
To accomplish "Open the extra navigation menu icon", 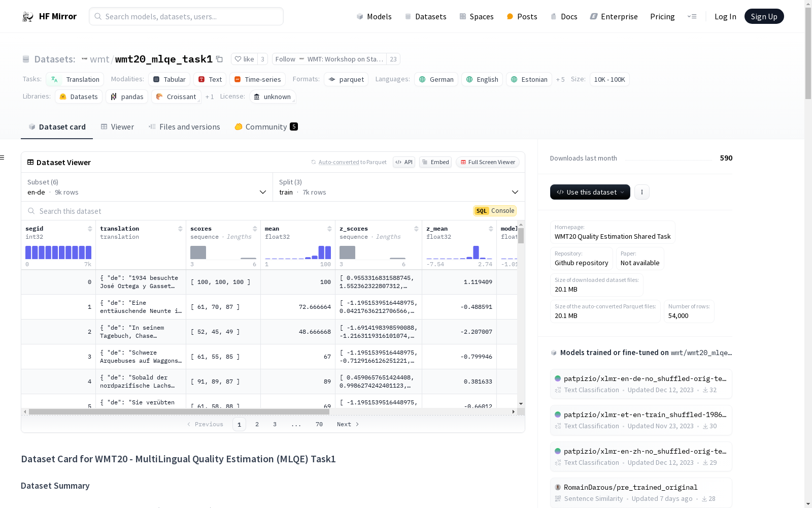I will [x=692, y=16].
